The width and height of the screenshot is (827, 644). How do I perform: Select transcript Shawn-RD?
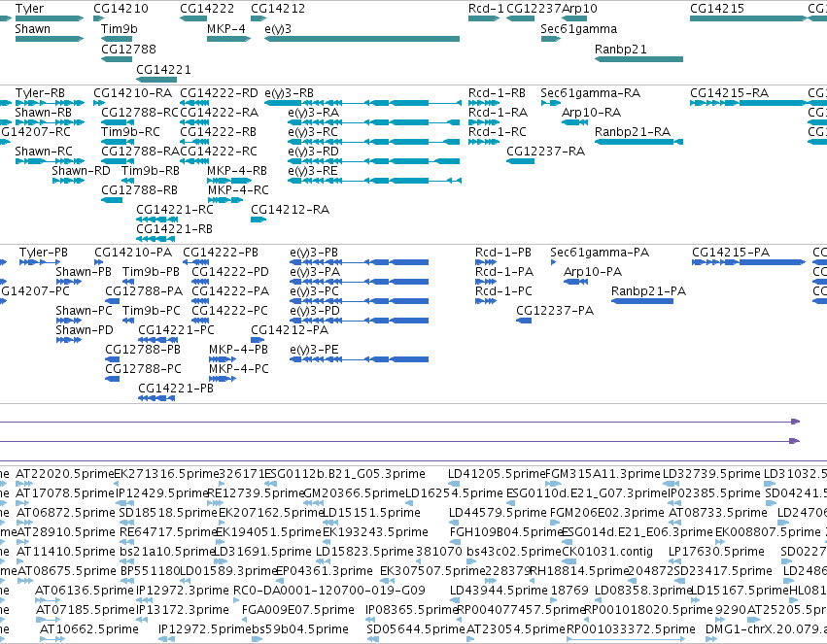coord(68,181)
